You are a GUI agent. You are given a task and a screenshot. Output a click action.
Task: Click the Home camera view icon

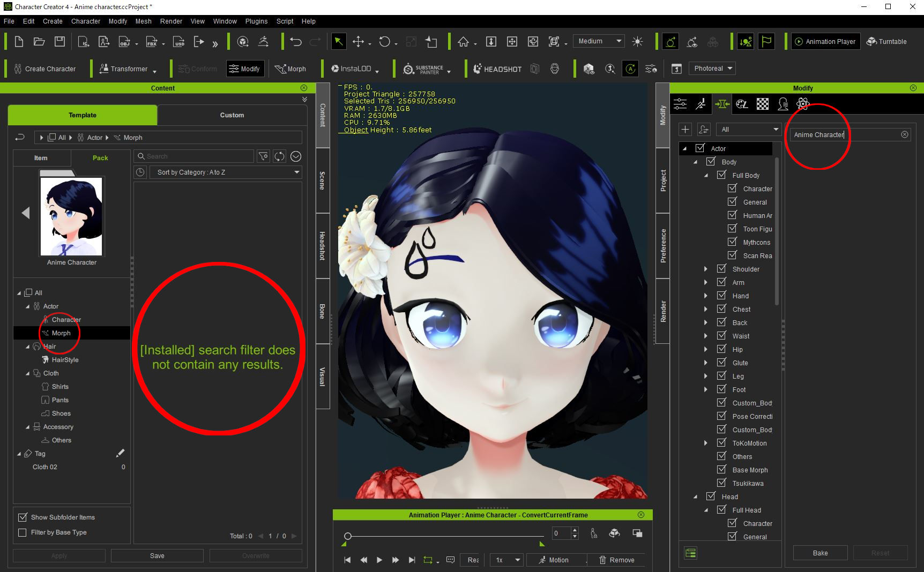(463, 41)
